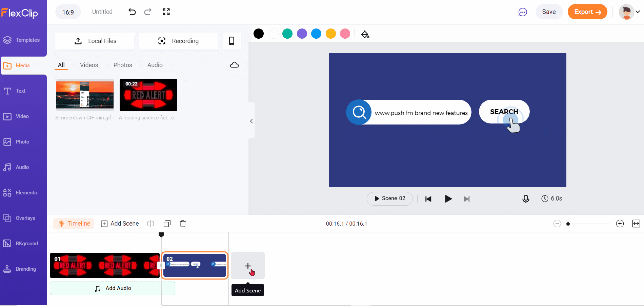Click Add Scene in timeline toolbar
644x306 pixels.
[120, 224]
